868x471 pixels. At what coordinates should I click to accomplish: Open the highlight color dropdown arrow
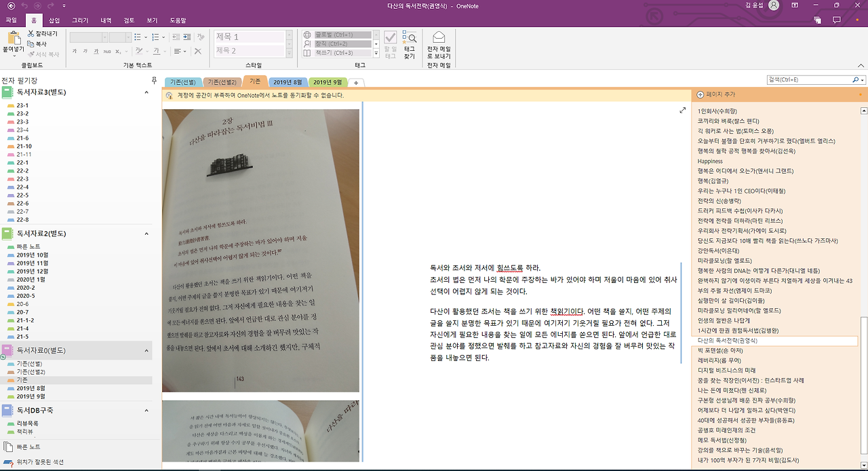(146, 51)
